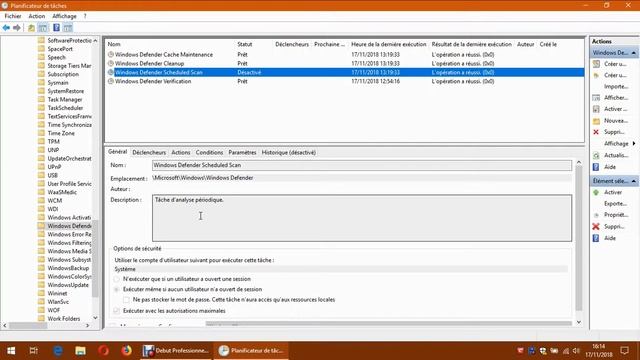The width and height of the screenshot is (640, 360).
Task: Launch Firefox from the taskbar
Action: (x=126, y=351)
